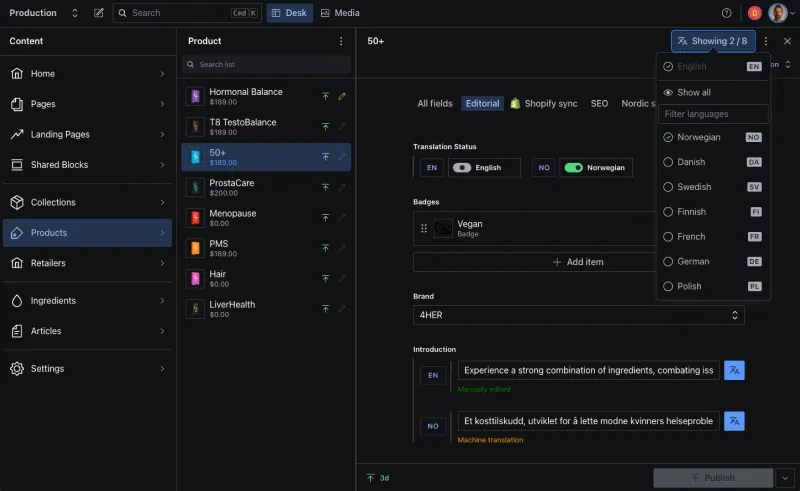
Task: Click edit pencil icon on Hormonal Balance
Action: click(x=342, y=97)
